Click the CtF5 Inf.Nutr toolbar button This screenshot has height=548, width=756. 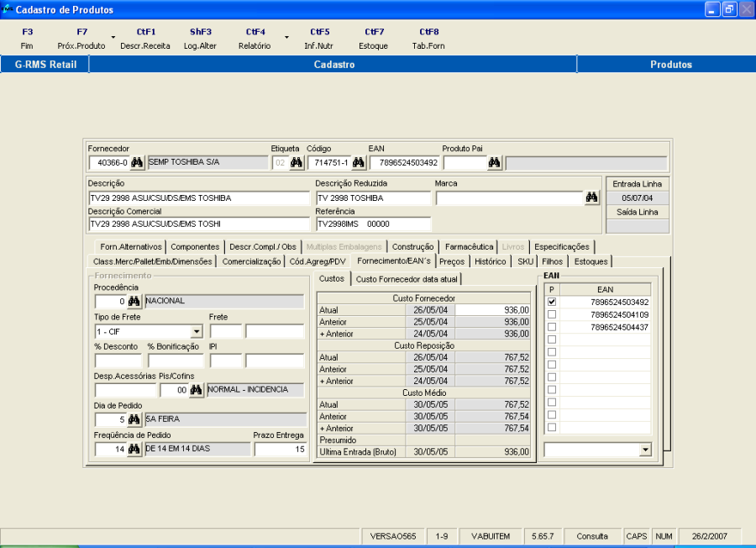pos(319,39)
